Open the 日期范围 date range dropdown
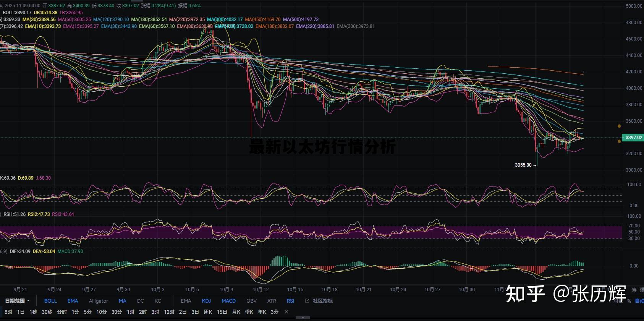Image resolution: width=644 pixels, height=321 pixels. pyautogui.click(x=17, y=301)
